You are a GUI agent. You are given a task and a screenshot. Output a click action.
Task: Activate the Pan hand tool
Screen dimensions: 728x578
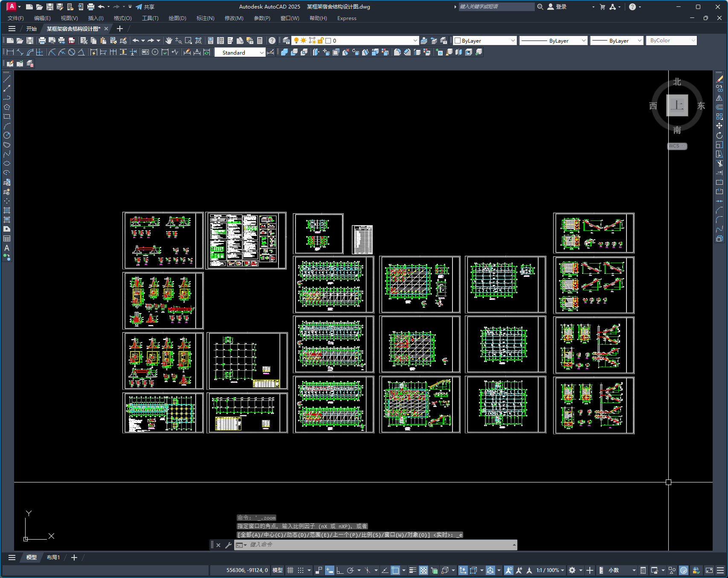[x=169, y=41]
